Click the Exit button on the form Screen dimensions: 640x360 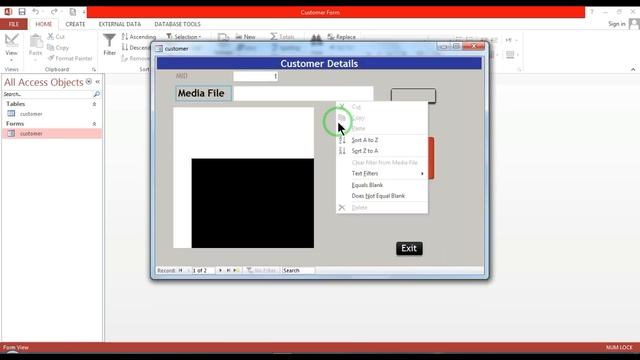coord(409,248)
